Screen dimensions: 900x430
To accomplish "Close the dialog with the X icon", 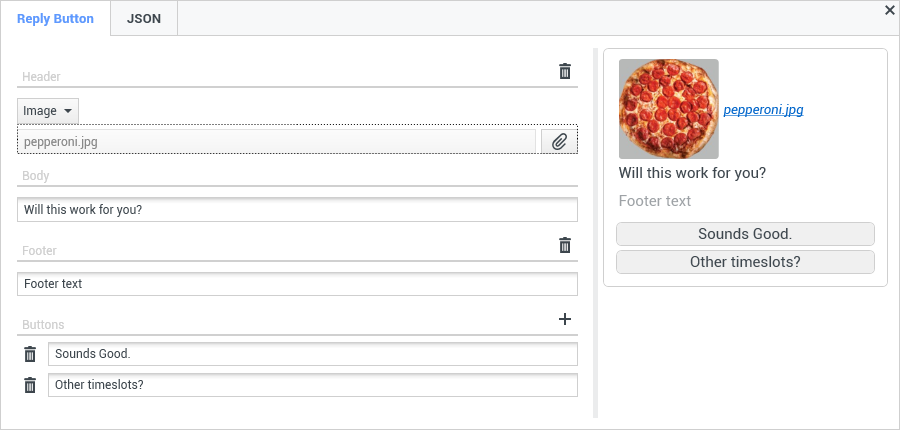I will (x=890, y=10).
